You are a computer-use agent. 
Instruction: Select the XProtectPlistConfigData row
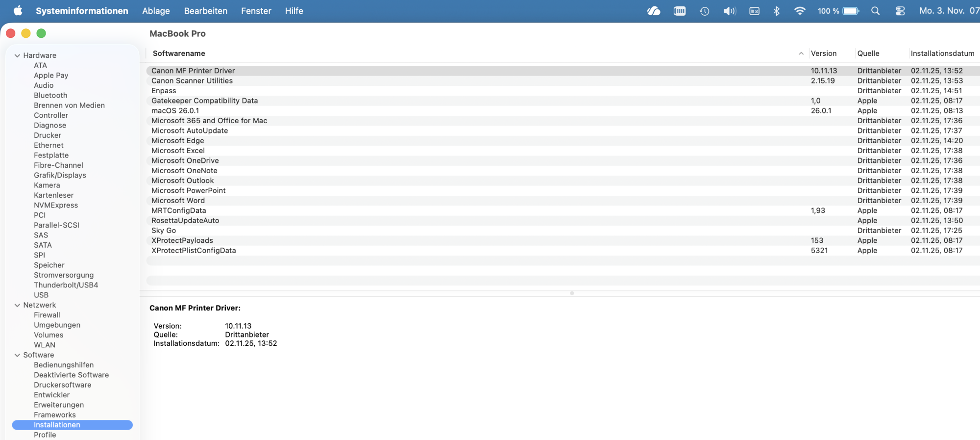[563, 250]
